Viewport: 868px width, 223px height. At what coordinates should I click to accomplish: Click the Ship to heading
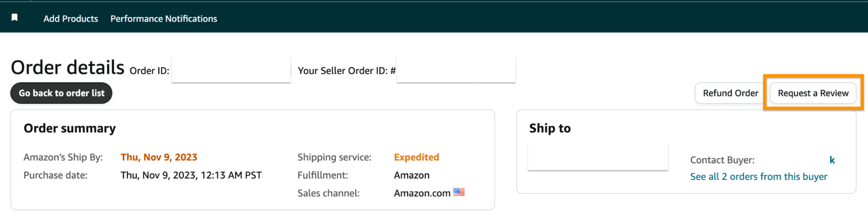pyautogui.click(x=550, y=128)
